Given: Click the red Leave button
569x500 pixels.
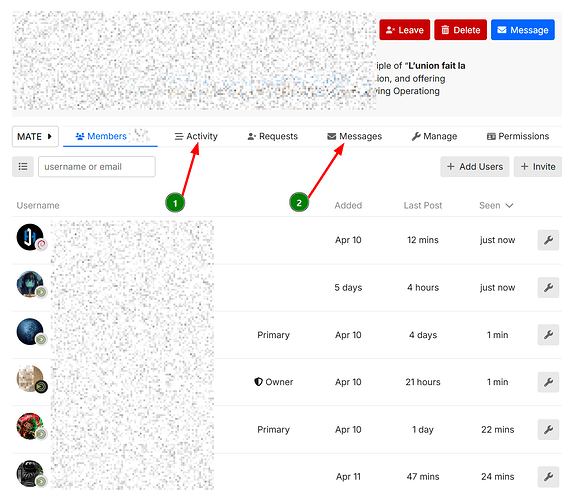Looking at the screenshot, I should click(x=405, y=30).
